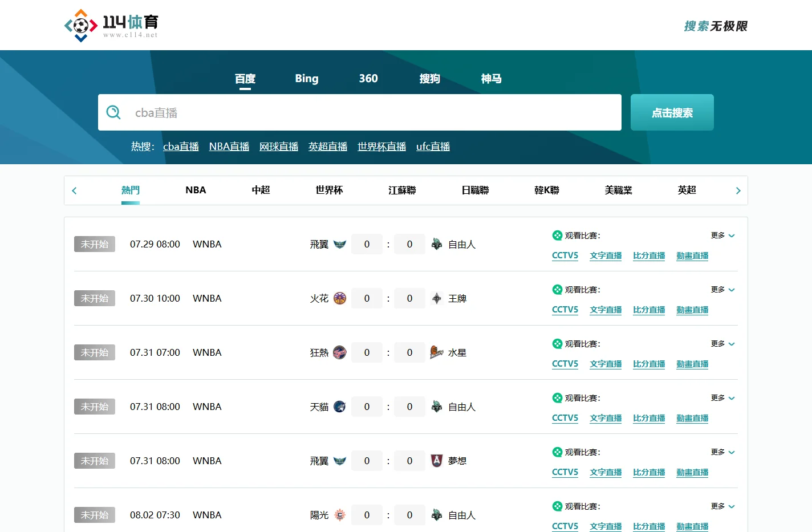Click 飛翼 team logo in 07.29 match
Viewport: 812px width, 532px height.
[x=340, y=244]
